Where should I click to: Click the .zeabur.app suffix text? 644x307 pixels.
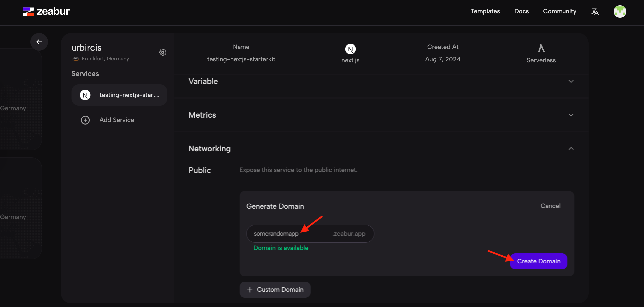click(x=349, y=234)
